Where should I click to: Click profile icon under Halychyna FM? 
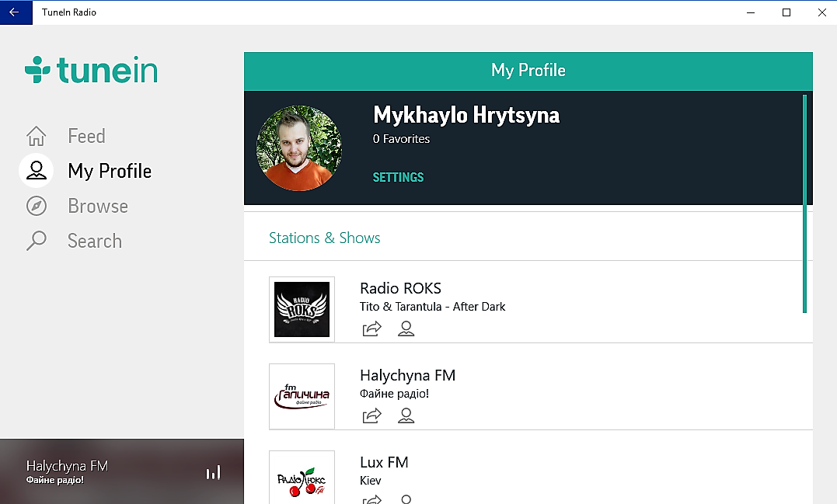[406, 415]
